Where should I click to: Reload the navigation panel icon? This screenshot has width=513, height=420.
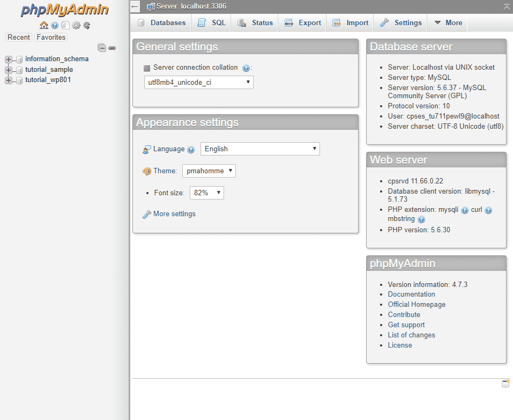[x=87, y=25]
